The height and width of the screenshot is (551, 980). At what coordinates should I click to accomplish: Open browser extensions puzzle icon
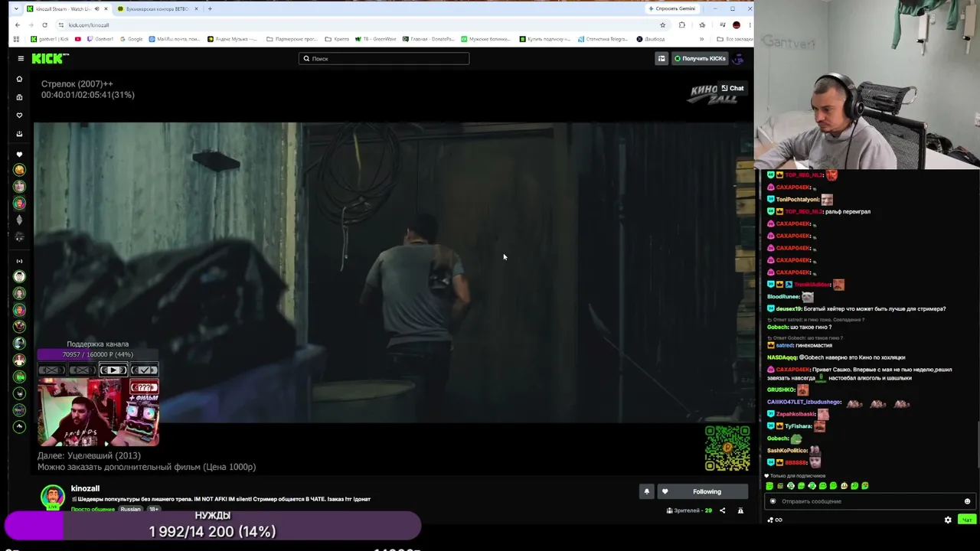pos(682,25)
